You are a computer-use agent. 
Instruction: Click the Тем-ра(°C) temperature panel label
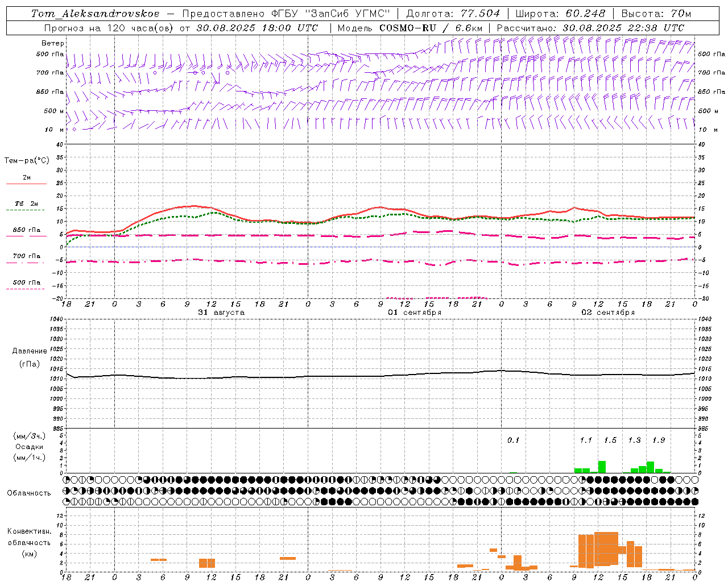pos(27,161)
